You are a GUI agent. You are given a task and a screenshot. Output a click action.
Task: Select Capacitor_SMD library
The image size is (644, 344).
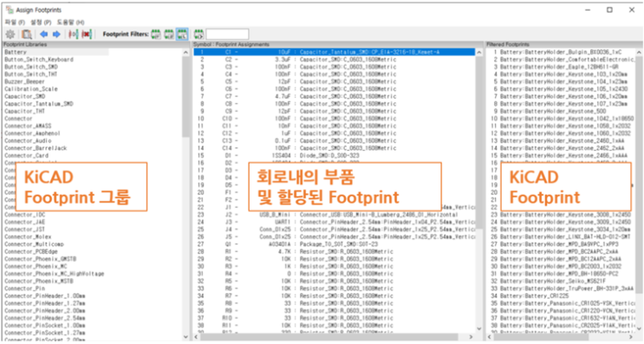[25, 96]
